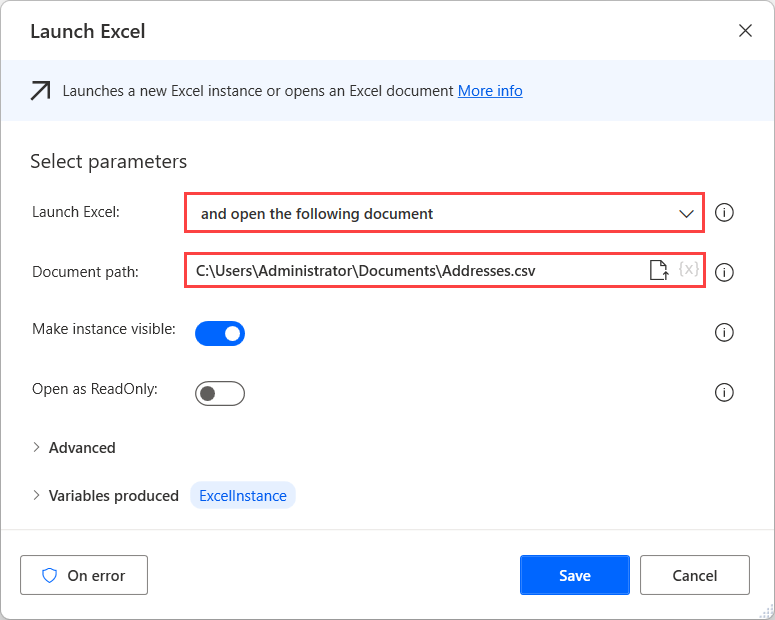Click the info icon for Open as ReadOnly

[724, 393]
